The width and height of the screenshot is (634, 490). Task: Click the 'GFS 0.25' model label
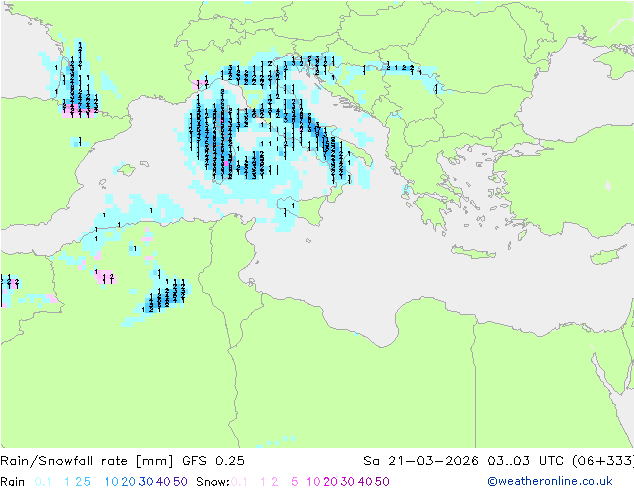(213, 461)
